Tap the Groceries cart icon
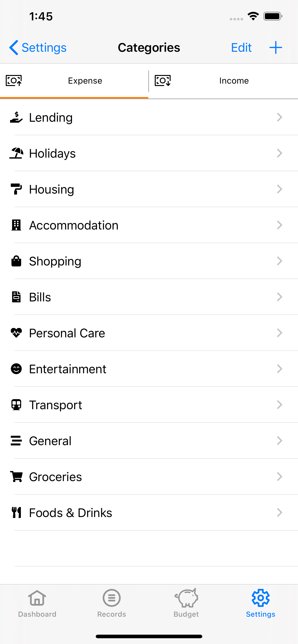The image size is (298, 644). pos(16,477)
